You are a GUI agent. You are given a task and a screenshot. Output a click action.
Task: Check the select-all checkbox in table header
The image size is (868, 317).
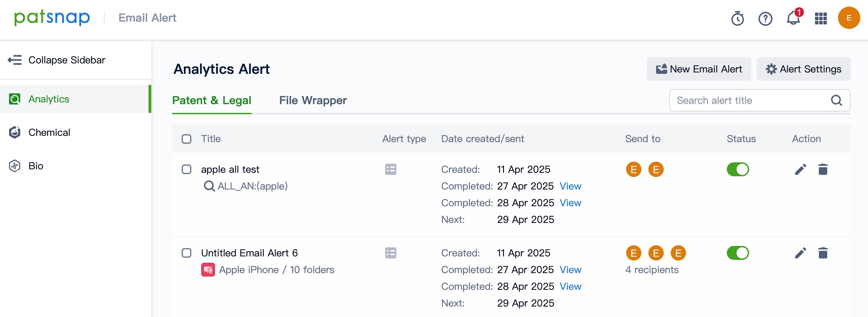tap(186, 139)
